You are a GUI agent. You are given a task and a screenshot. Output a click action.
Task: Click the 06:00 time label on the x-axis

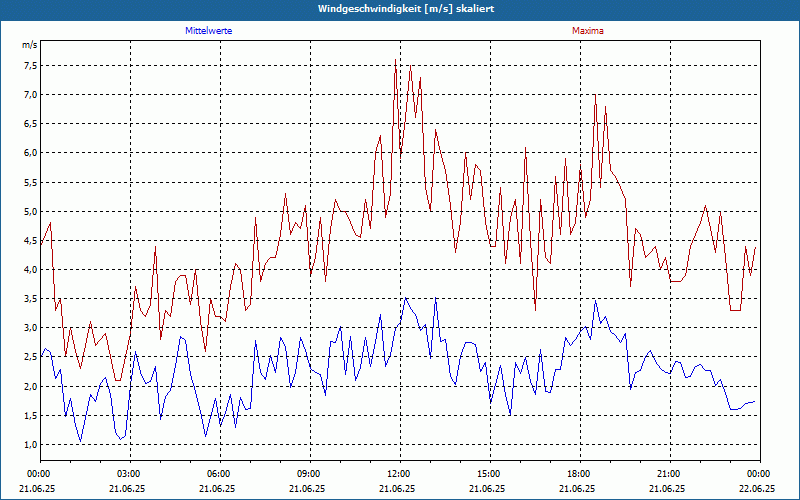tap(220, 474)
